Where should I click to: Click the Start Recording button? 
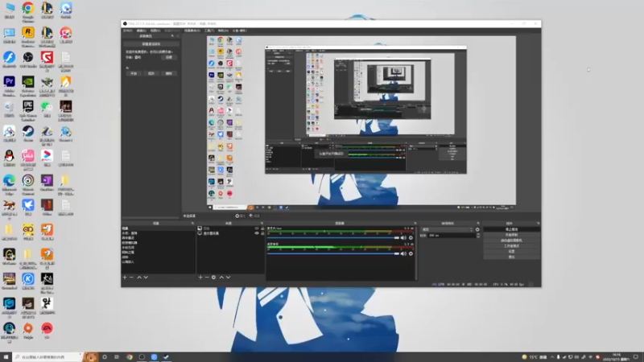tap(511, 235)
